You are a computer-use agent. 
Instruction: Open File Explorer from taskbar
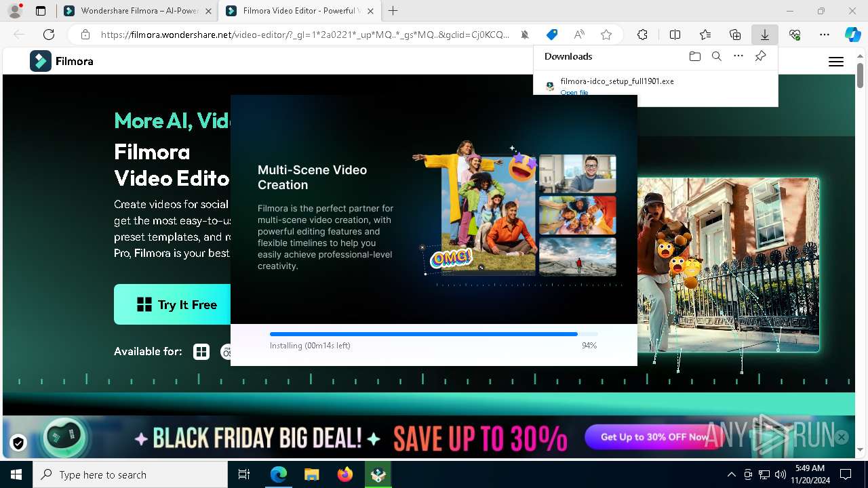tap(312, 474)
